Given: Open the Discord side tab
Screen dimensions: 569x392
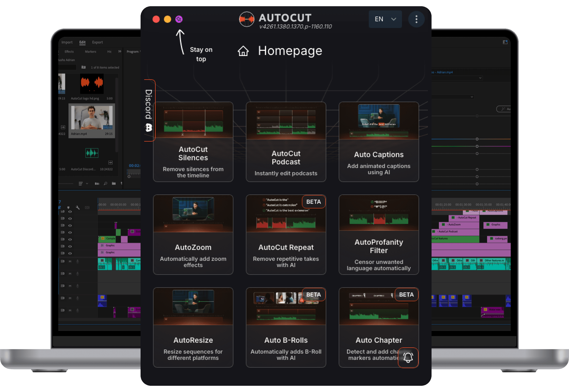Looking at the screenshot, I should point(149,110).
